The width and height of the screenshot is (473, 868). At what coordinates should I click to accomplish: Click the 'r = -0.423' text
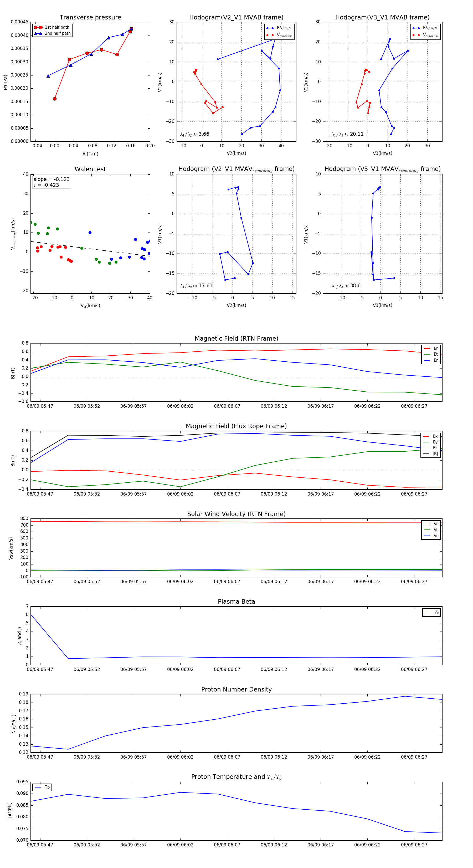click(46, 185)
